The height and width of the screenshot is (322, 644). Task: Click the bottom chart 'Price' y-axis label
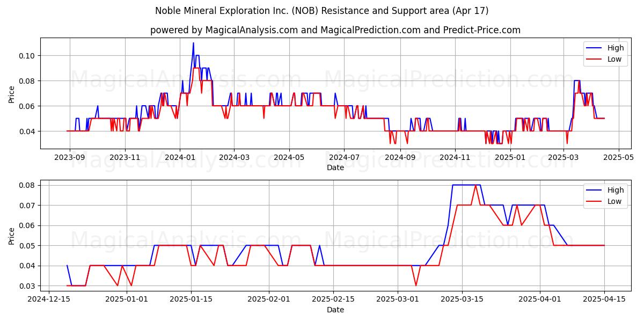pos(12,236)
